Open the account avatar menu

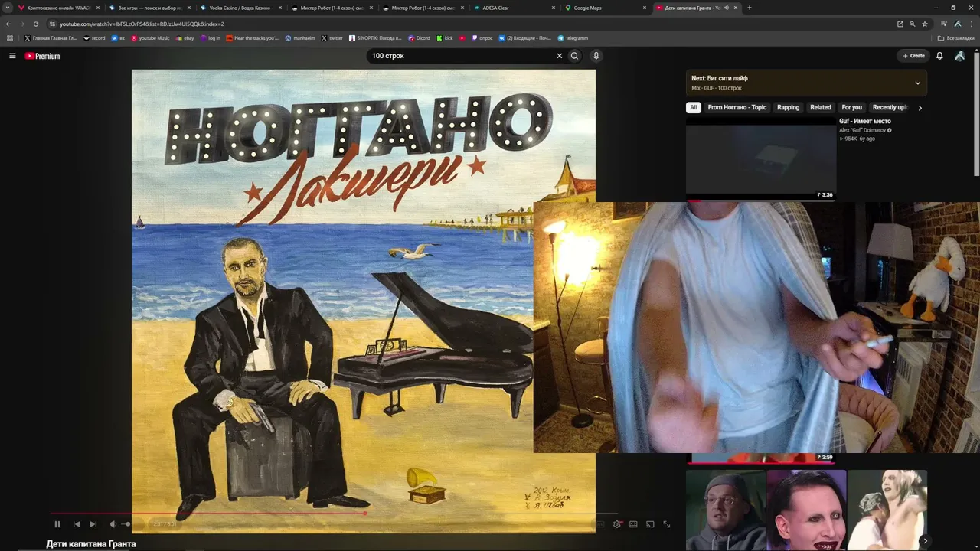(x=960, y=56)
